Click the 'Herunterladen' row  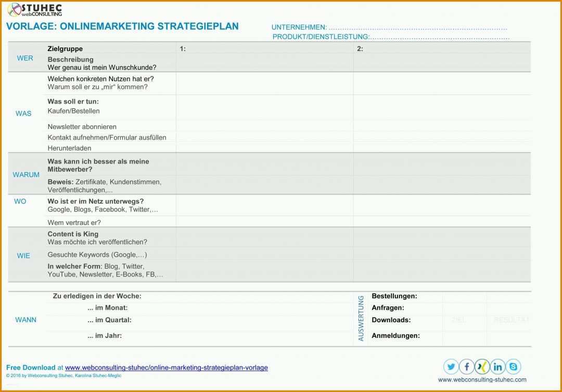[69, 148]
